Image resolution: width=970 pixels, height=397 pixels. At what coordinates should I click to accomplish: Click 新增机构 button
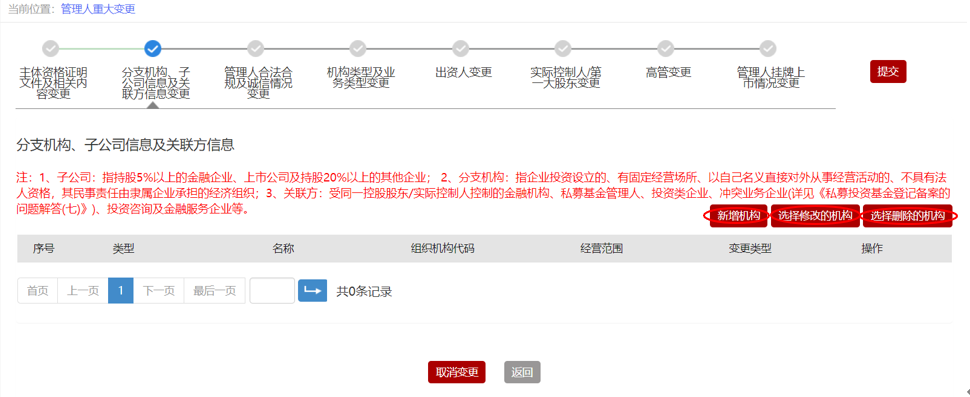click(x=739, y=216)
